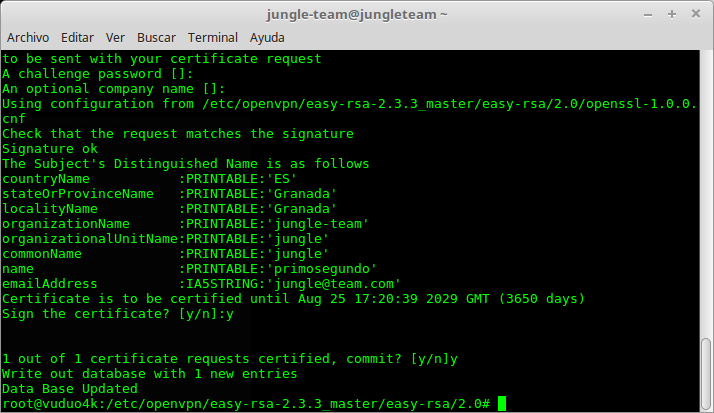Click the green cursor block at the prompt
Screen dimensions: 714x413
(x=502, y=403)
